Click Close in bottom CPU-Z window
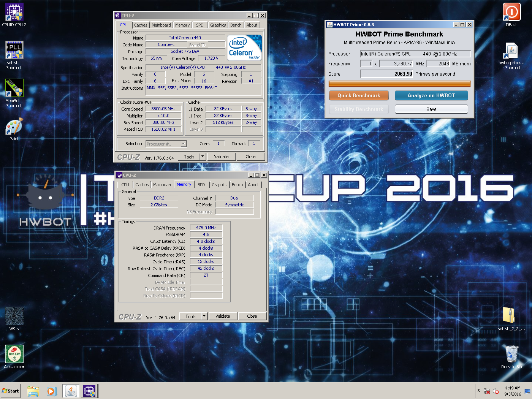 point(252,316)
